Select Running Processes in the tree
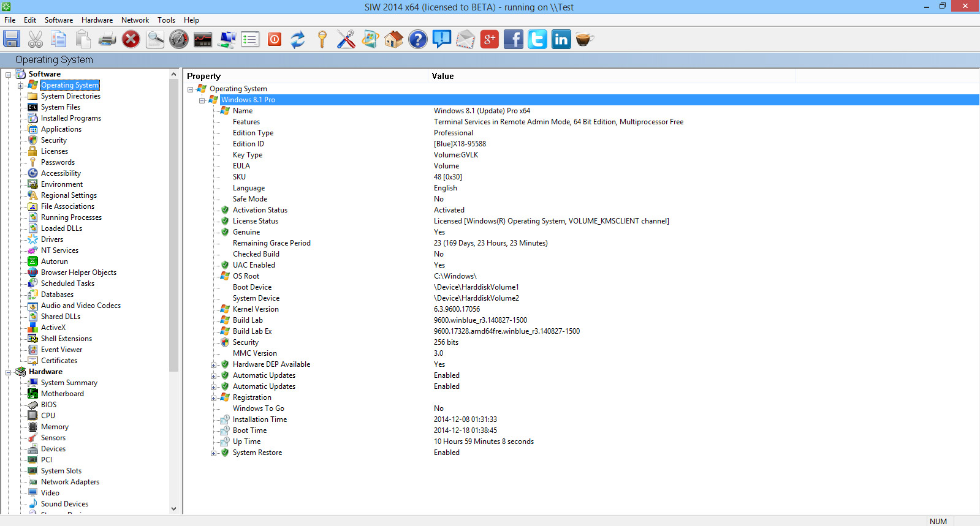 coord(71,217)
